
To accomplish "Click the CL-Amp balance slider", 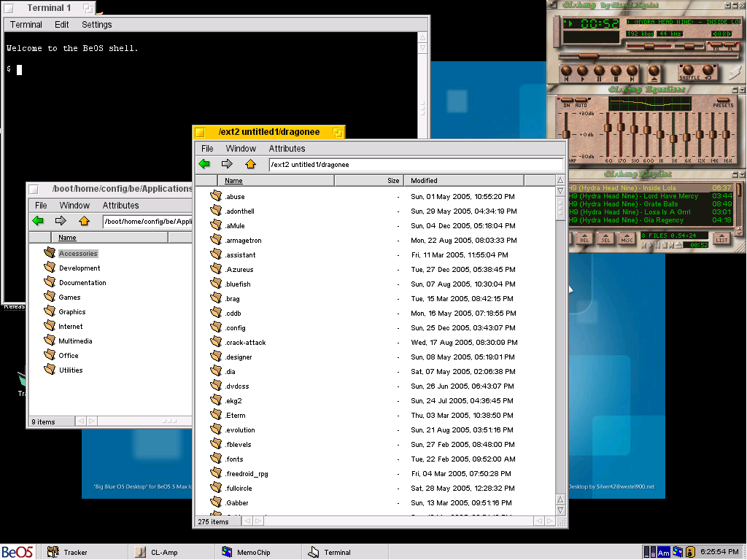I will pos(689,46).
